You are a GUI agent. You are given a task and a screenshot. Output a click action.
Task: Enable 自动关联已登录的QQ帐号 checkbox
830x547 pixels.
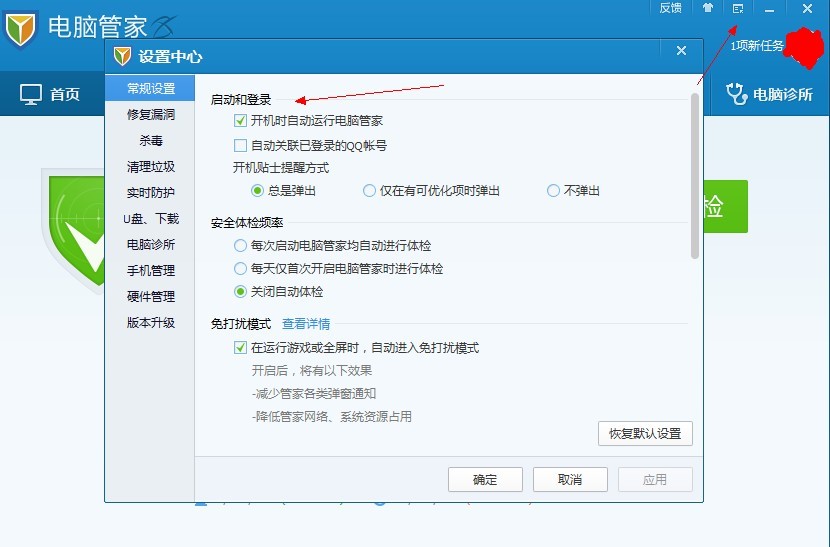[x=240, y=145]
